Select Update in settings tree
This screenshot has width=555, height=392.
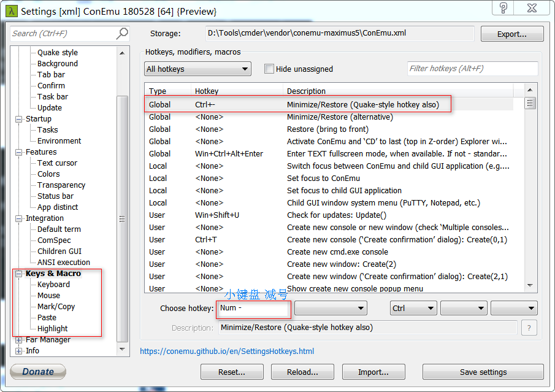click(x=50, y=107)
